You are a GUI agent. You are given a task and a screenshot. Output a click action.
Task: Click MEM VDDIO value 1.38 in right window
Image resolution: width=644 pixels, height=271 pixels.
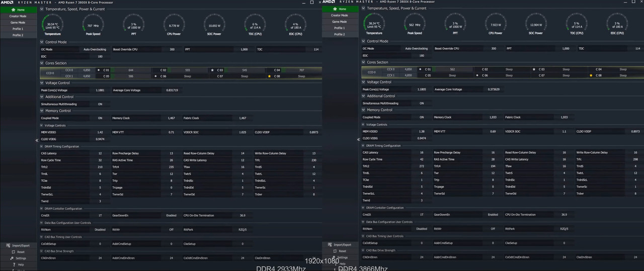coord(422,131)
